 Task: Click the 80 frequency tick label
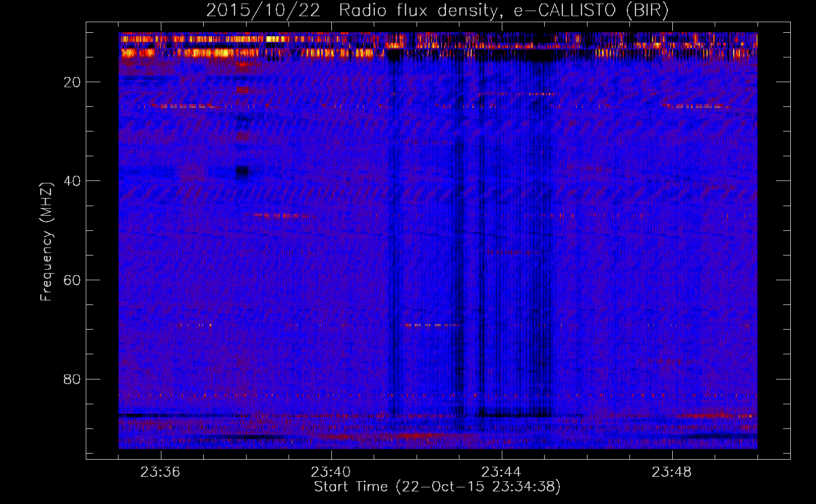click(x=73, y=379)
